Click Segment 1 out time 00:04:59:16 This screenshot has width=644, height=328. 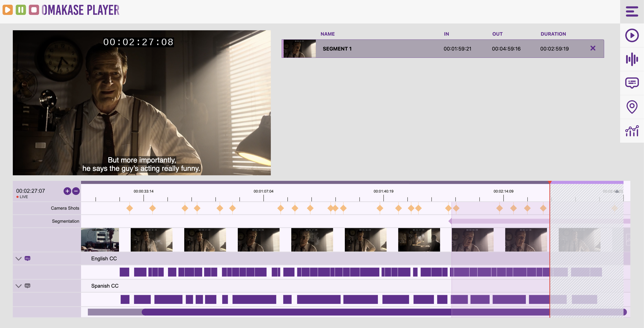click(x=506, y=49)
